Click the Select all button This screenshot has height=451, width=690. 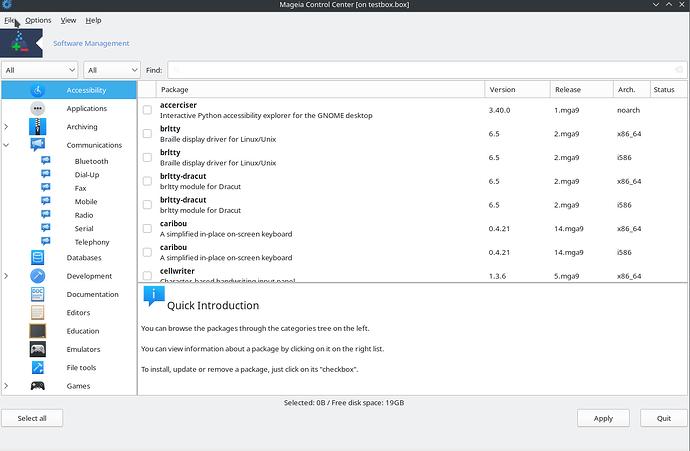tap(32, 418)
